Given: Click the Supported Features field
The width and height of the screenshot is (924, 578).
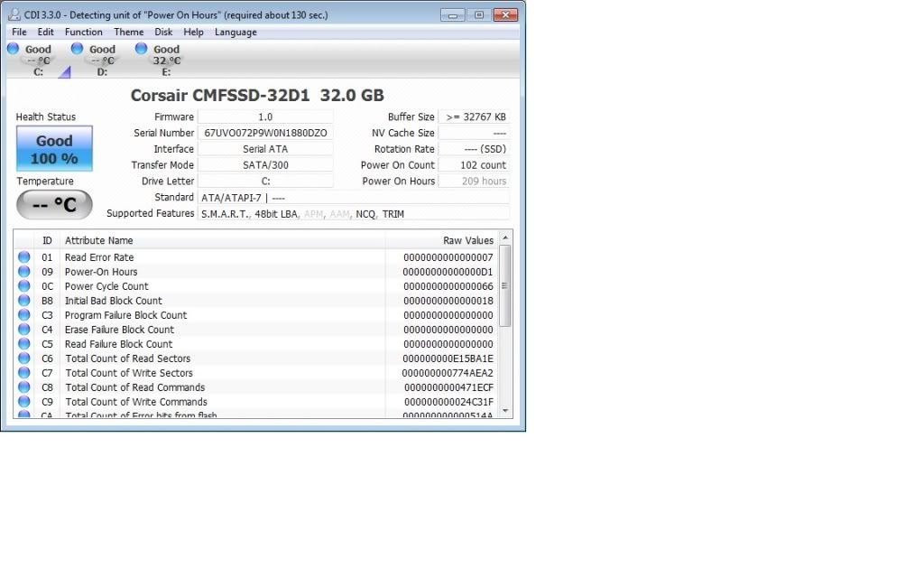Looking at the screenshot, I should point(354,213).
